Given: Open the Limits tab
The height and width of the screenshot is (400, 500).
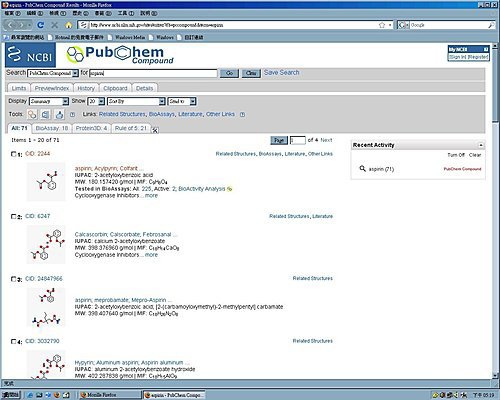Looking at the screenshot, I should (x=19, y=88).
